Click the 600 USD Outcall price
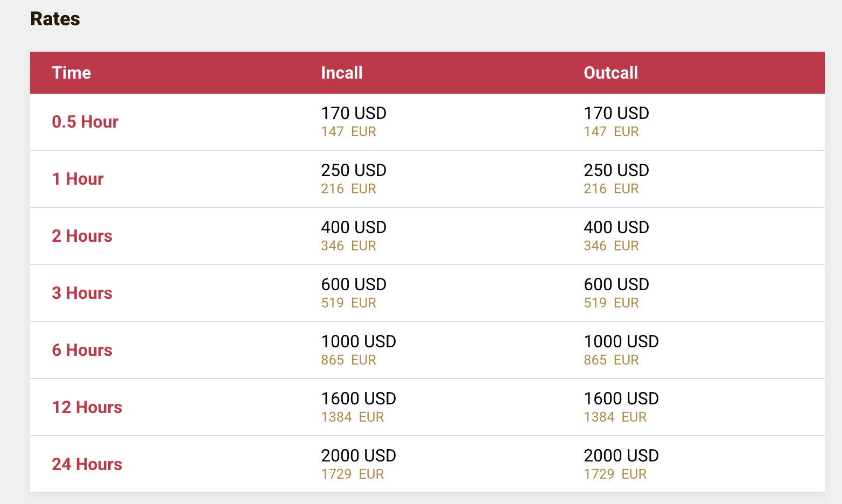Image resolution: width=842 pixels, height=504 pixels. click(x=616, y=284)
